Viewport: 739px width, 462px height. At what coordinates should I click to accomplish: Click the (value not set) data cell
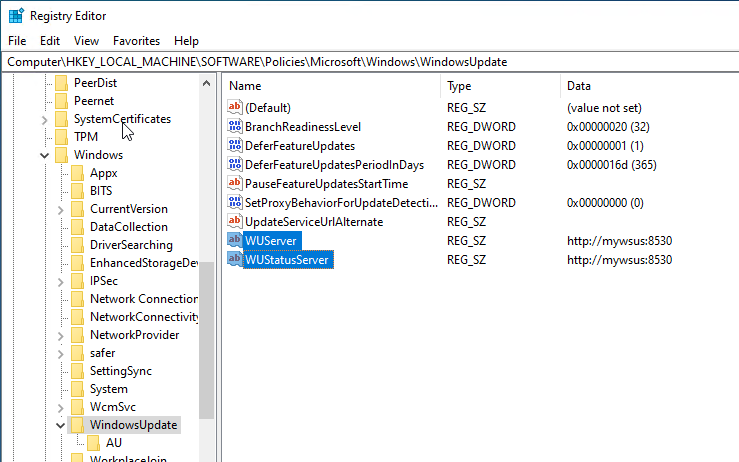coord(604,108)
